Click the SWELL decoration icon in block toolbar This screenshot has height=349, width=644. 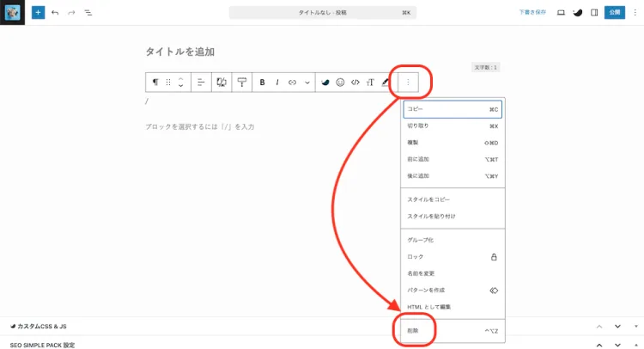(325, 83)
